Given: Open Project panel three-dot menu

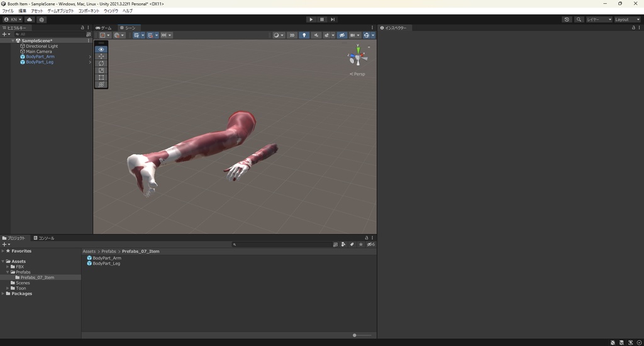Looking at the screenshot, I should pyautogui.click(x=372, y=238).
